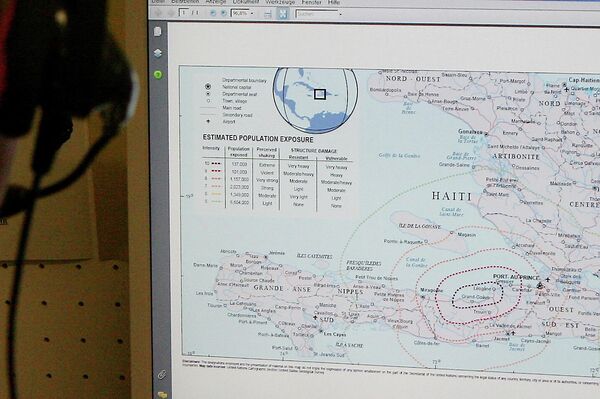This screenshot has width=600, height=399.
Task: Click the 'ESTIMATED POPULATION EXPOSURE' heading
Action: pos(258,138)
